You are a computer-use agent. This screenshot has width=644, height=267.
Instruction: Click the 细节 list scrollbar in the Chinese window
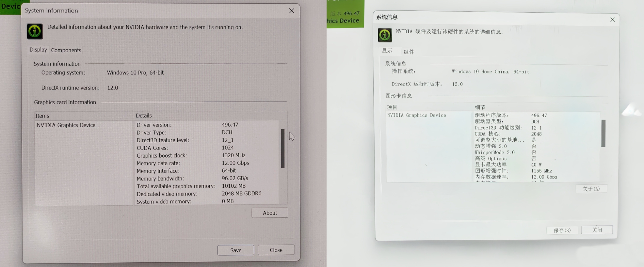click(x=604, y=133)
